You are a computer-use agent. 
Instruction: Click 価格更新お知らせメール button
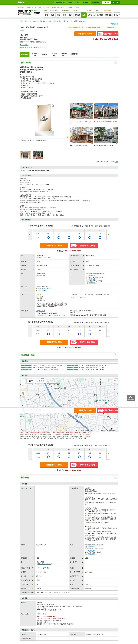click(x=76, y=27)
